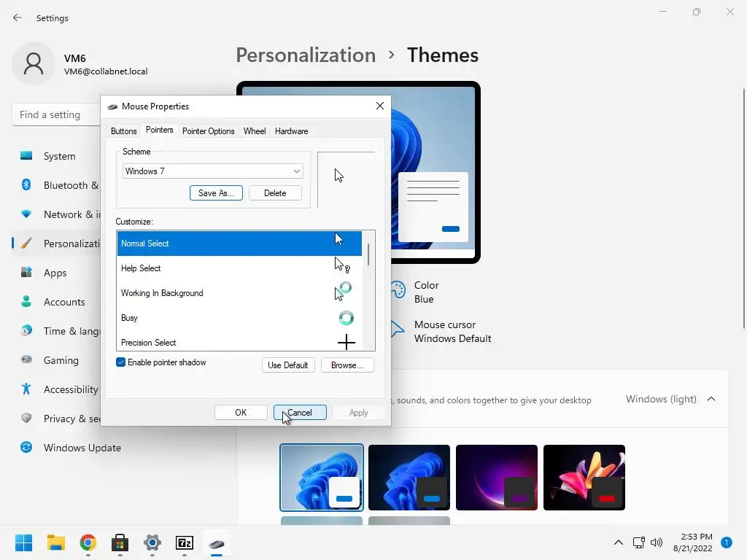Open the Windows Start button
Screen dimensions: 747x560
click(x=23, y=542)
